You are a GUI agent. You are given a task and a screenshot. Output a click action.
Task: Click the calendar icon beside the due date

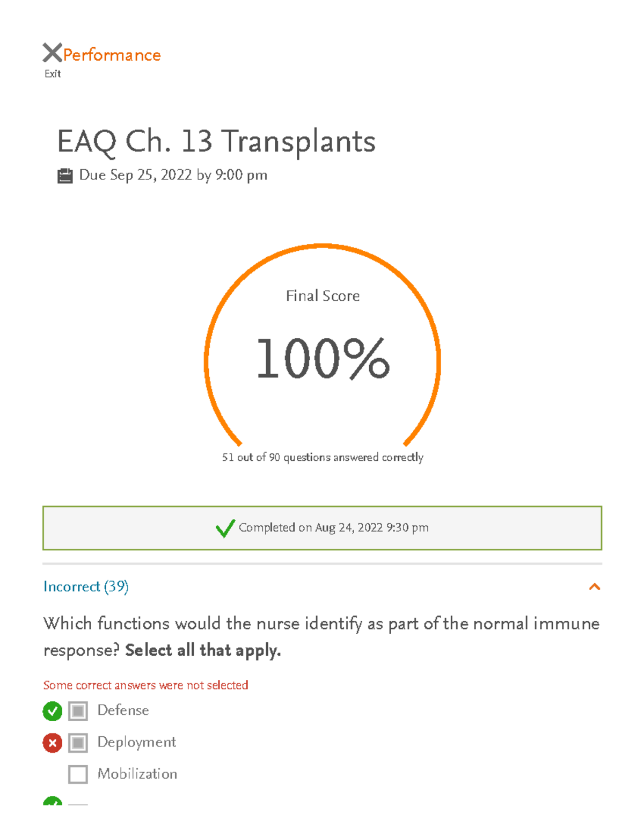click(x=65, y=175)
